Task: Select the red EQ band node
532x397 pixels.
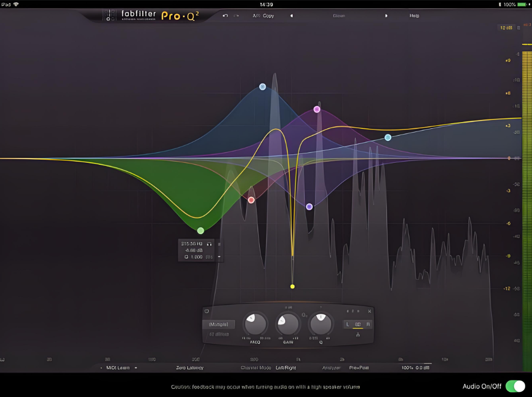Action: click(x=251, y=200)
